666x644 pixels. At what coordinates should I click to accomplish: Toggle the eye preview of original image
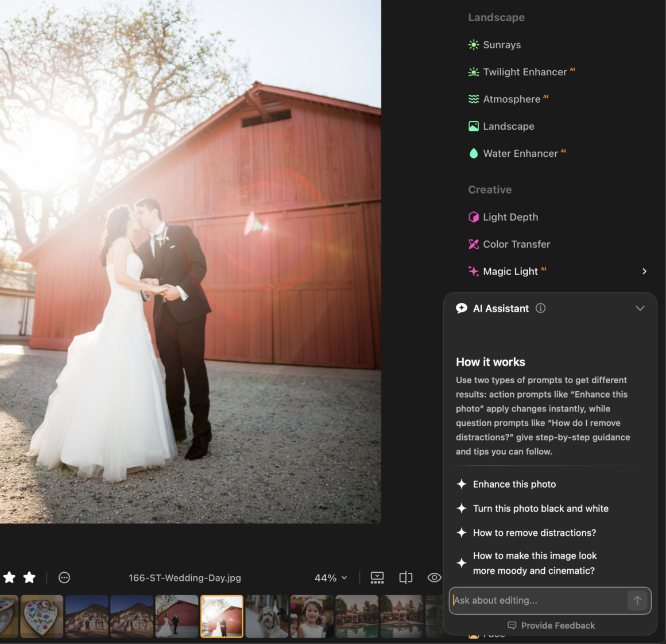434,578
